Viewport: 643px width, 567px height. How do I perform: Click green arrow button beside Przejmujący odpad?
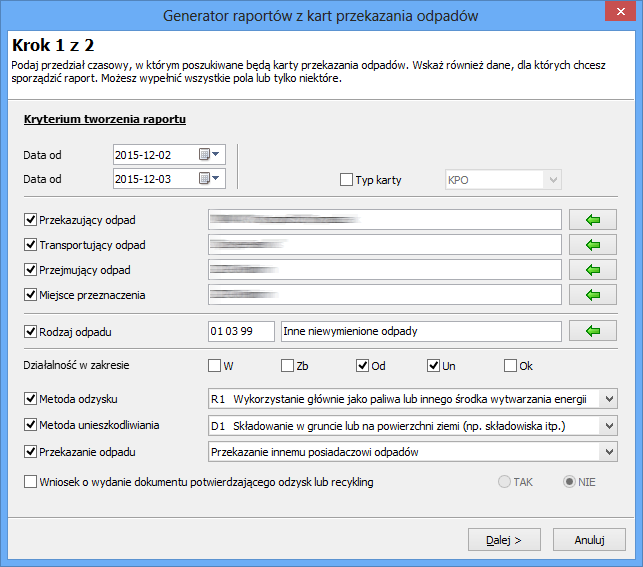pos(593,270)
